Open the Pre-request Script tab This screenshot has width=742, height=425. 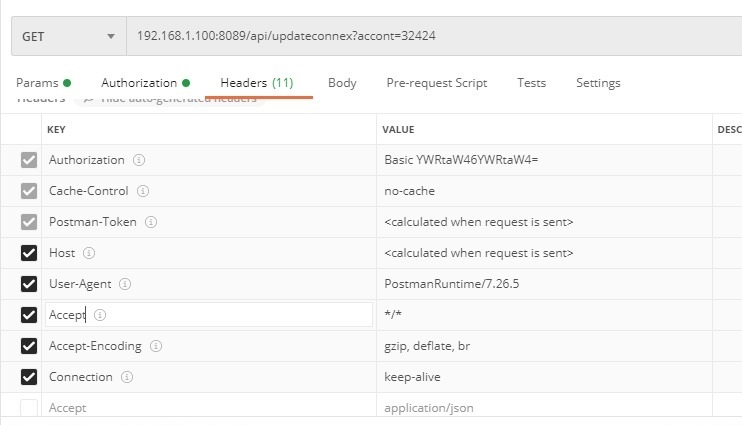click(436, 83)
